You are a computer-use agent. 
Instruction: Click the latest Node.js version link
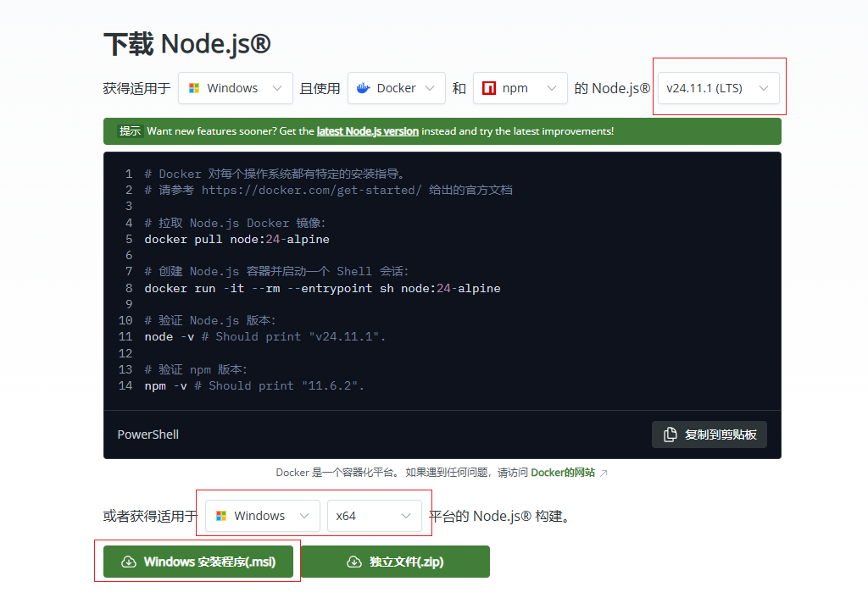point(366,131)
